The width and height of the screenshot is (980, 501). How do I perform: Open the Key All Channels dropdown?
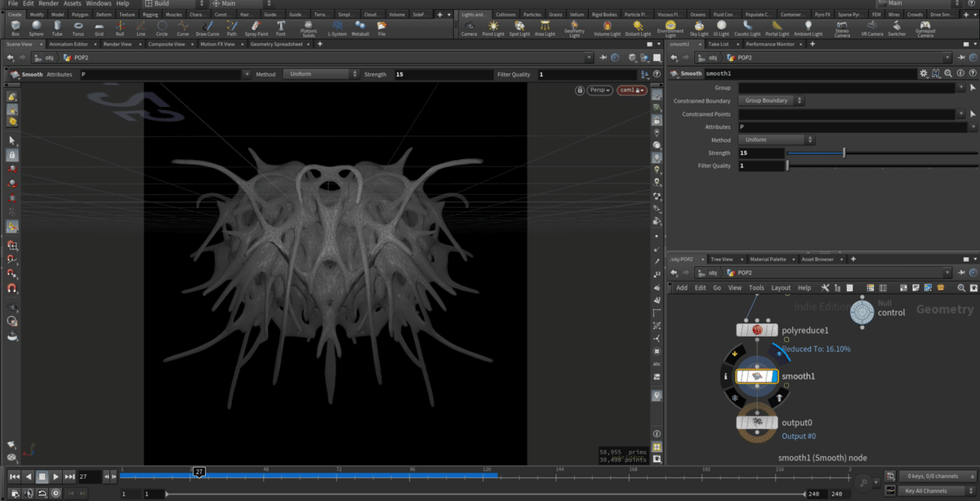(936, 491)
